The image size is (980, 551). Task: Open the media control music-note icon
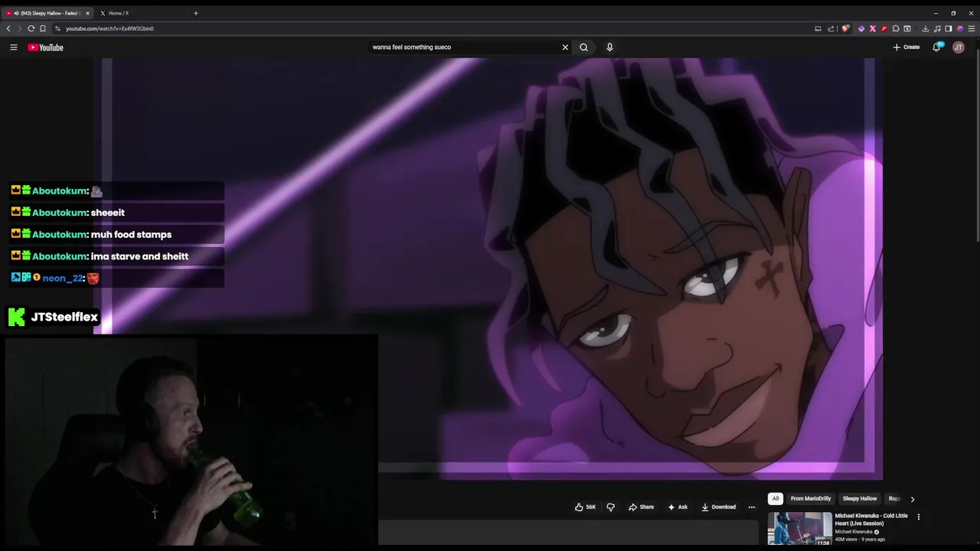pyautogui.click(x=937, y=28)
